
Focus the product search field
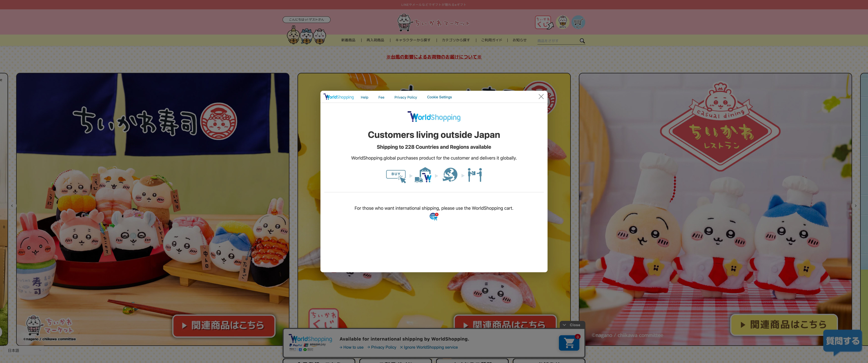(558, 41)
